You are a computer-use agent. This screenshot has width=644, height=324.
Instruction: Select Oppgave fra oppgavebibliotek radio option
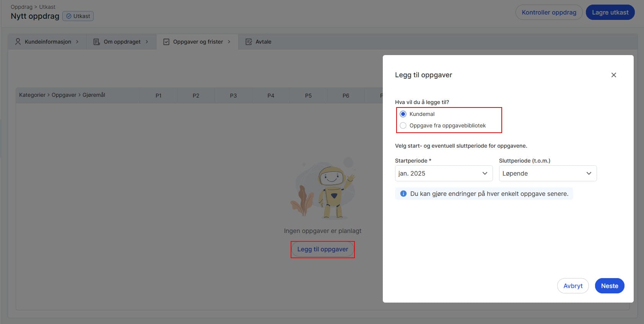(403, 125)
